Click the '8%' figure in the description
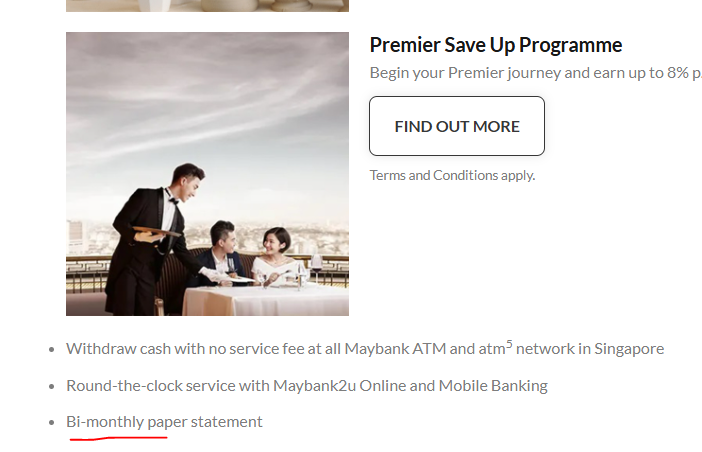Viewport: 702px width, 452px height. point(677,72)
